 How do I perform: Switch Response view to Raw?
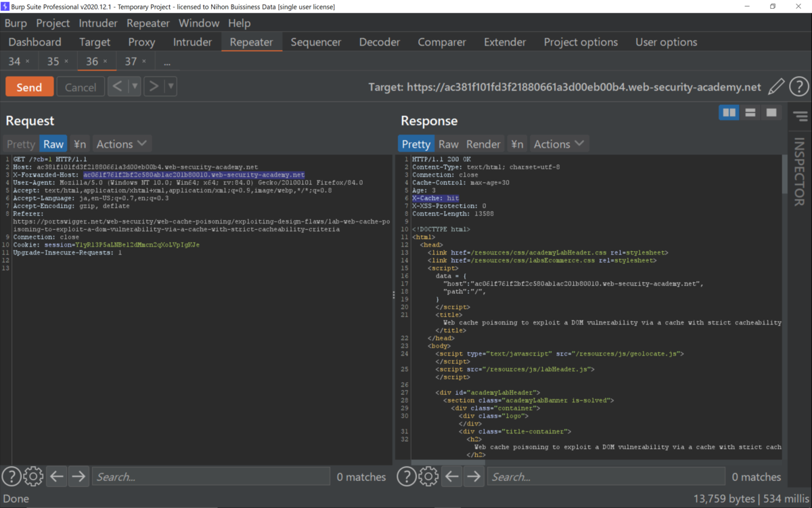pos(448,144)
